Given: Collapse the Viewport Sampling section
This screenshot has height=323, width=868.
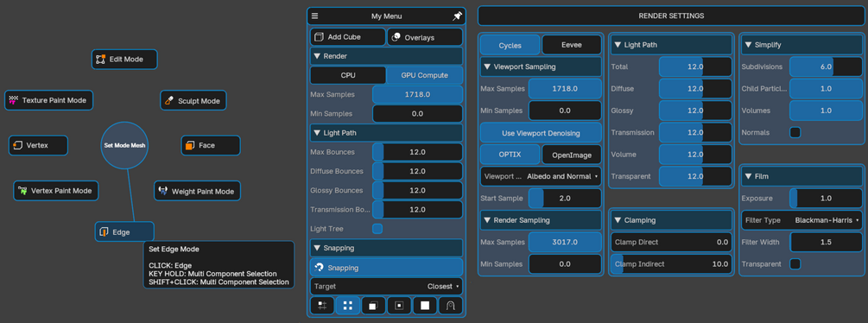Looking at the screenshot, I should point(541,66).
